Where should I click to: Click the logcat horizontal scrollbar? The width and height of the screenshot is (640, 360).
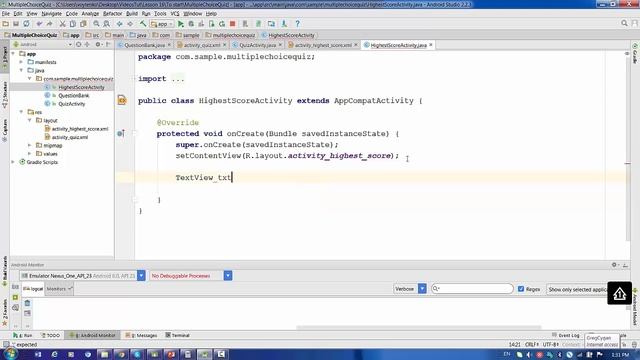tap(419, 327)
